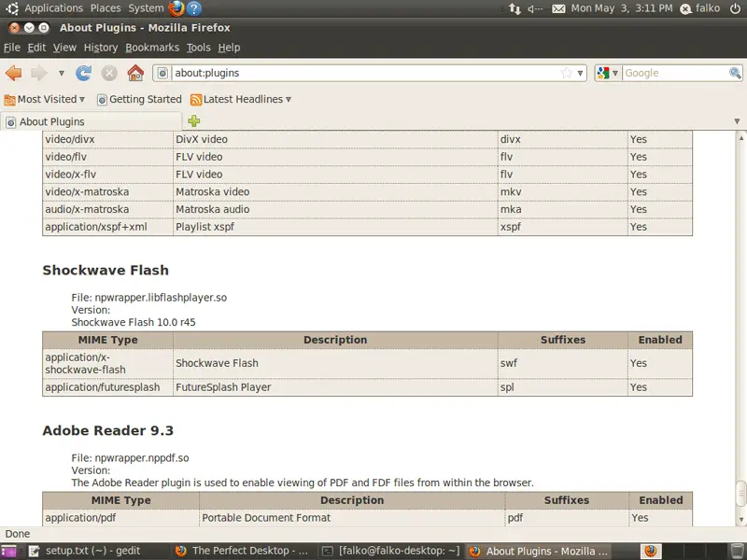Open the list all tabs dropdown
The width and height of the screenshot is (747, 560).
coord(737,121)
